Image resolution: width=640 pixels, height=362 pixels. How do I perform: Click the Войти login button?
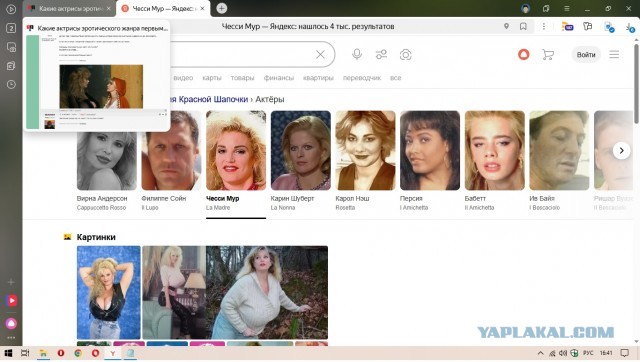tap(586, 54)
